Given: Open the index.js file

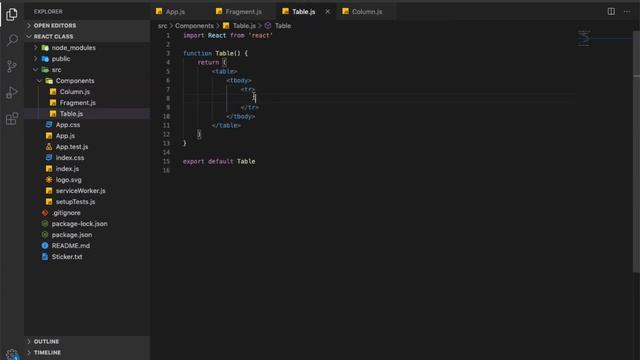Looking at the screenshot, I should (87, 169).
